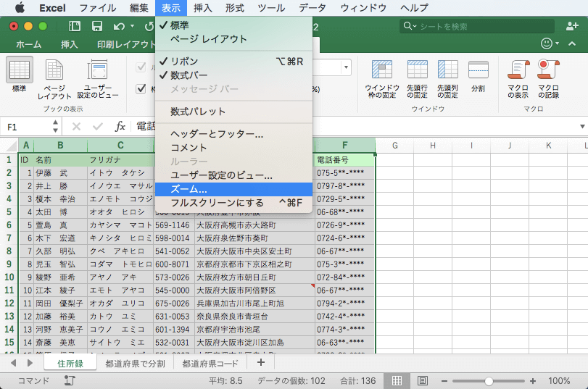Click the F1 name box
Viewport: 588px width, 389px height.
(26, 127)
